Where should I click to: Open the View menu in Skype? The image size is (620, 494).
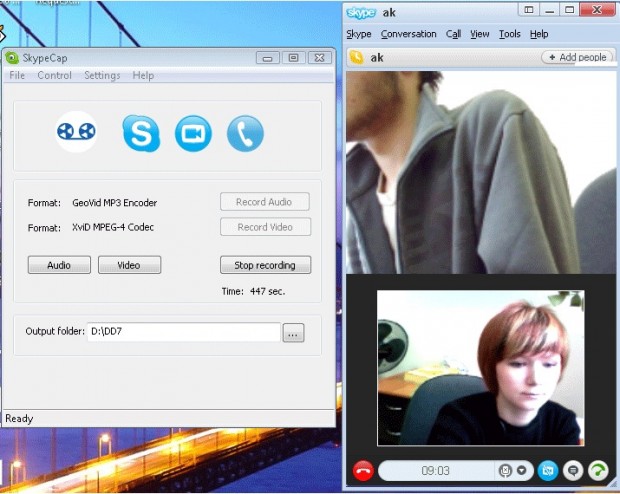[480, 34]
